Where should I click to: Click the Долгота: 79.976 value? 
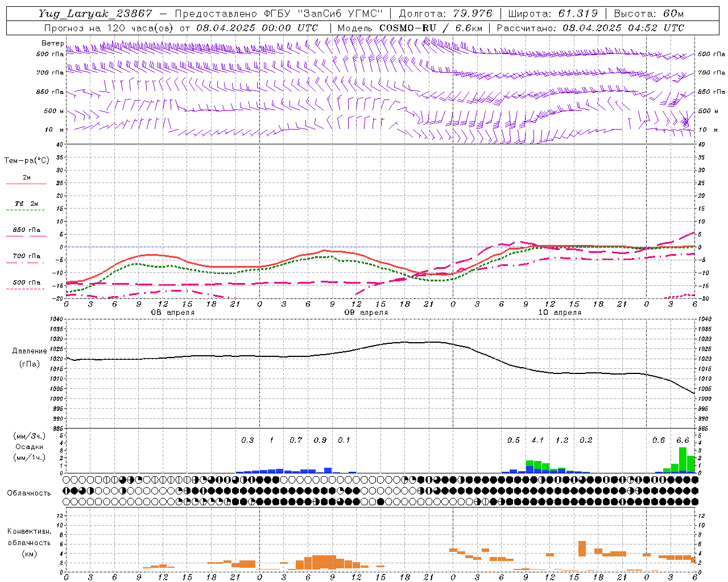coord(445,14)
